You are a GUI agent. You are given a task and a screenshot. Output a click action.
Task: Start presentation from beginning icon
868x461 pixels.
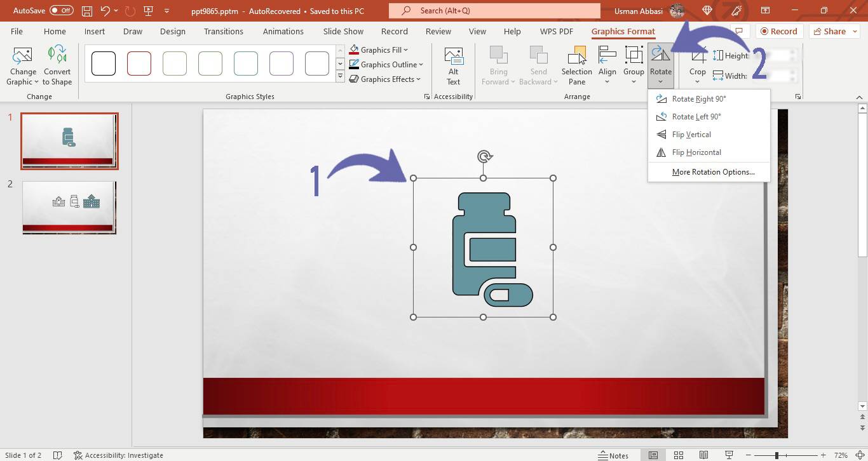tap(148, 11)
